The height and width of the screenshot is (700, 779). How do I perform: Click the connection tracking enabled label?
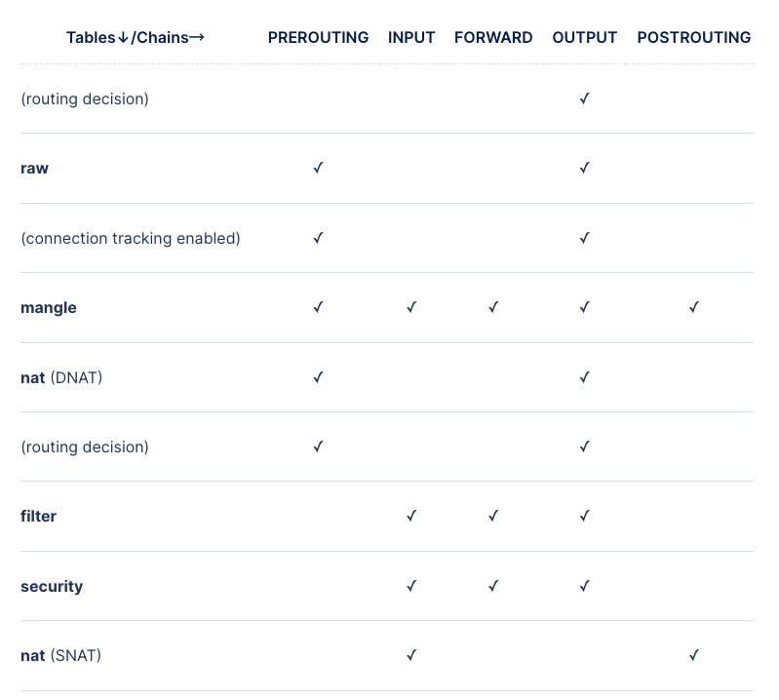(x=131, y=238)
